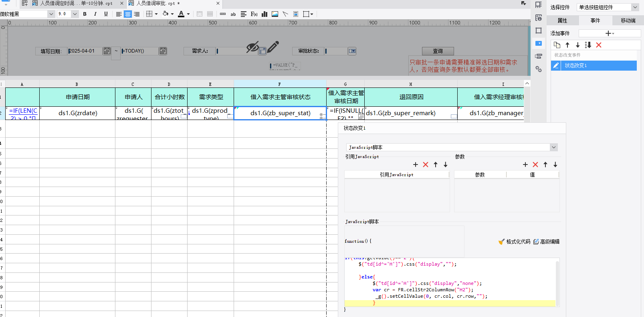Delete the selected event
Image resolution: width=644 pixels, height=317 pixels.
tap(599, 45)
